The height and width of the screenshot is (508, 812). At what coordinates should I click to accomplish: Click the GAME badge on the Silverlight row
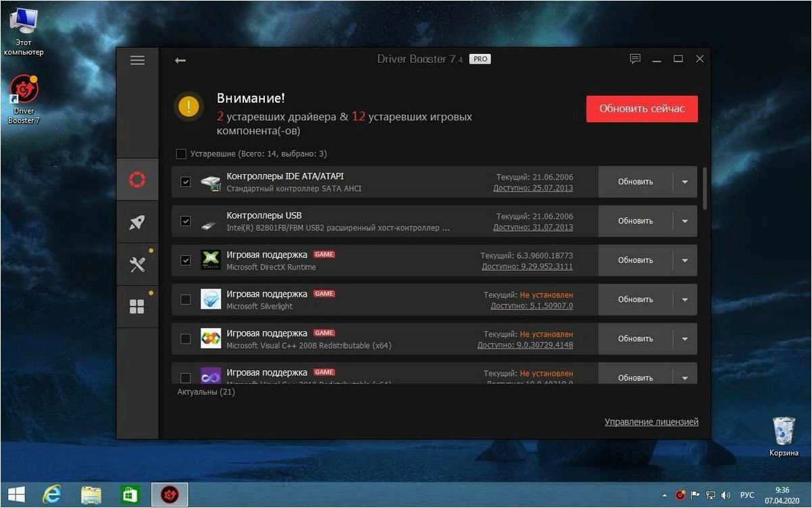point(324,294)
